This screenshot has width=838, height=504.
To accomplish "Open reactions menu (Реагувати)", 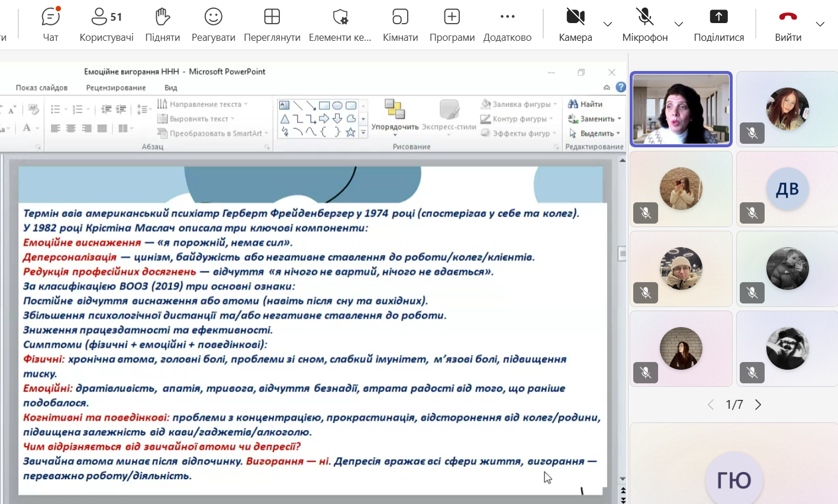I will tap(213, 24).
